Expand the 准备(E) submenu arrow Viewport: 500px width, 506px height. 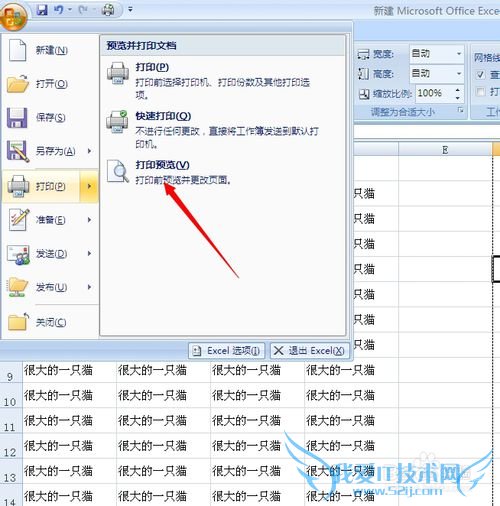(89, 220)
